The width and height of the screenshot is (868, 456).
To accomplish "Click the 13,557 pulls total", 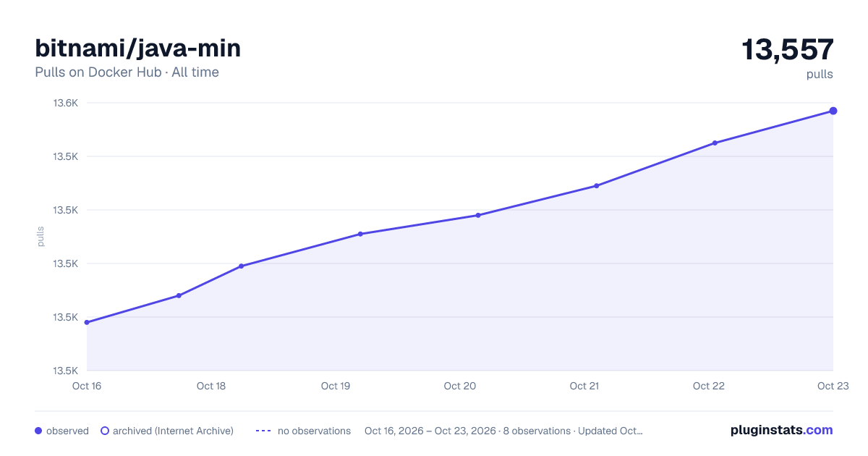I will coord(788,50).
